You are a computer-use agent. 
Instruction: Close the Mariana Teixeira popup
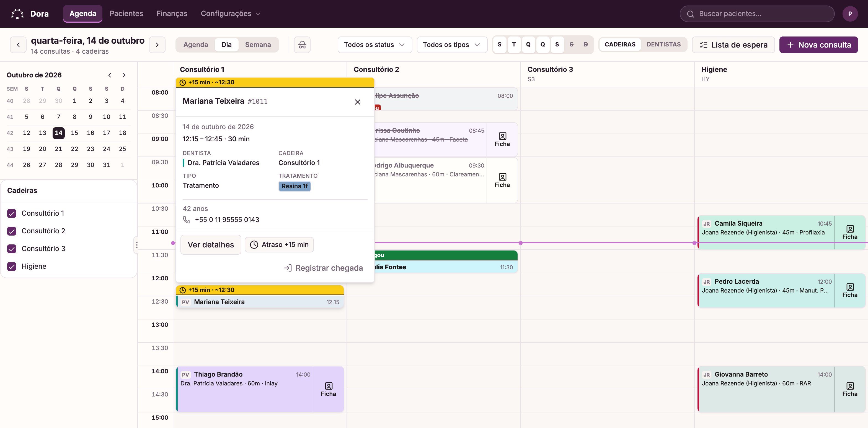pyautogui.click(x=358, y=102)
